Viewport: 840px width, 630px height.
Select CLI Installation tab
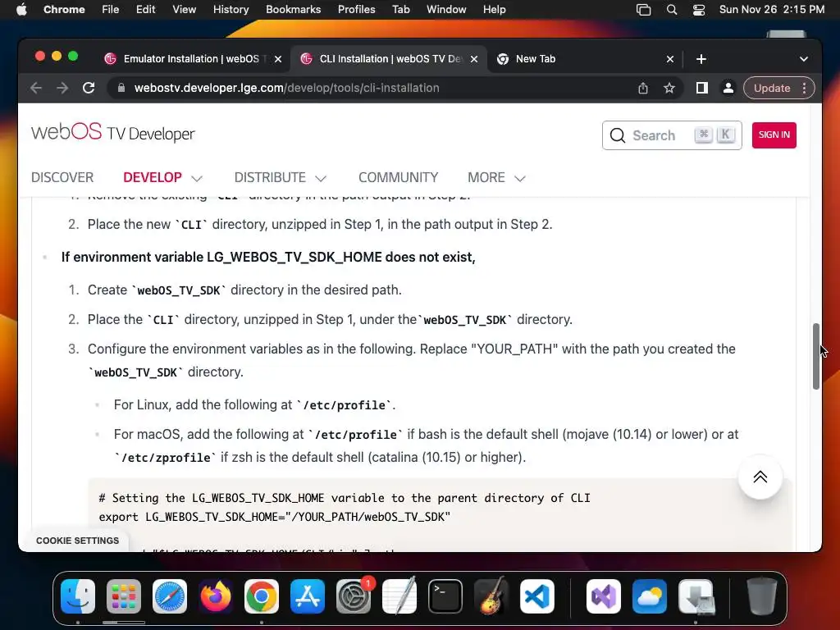[389, 59]
